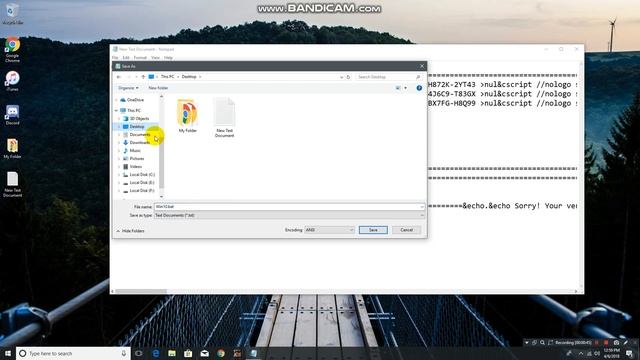Select My Folder in the file list

click(187, 115)
